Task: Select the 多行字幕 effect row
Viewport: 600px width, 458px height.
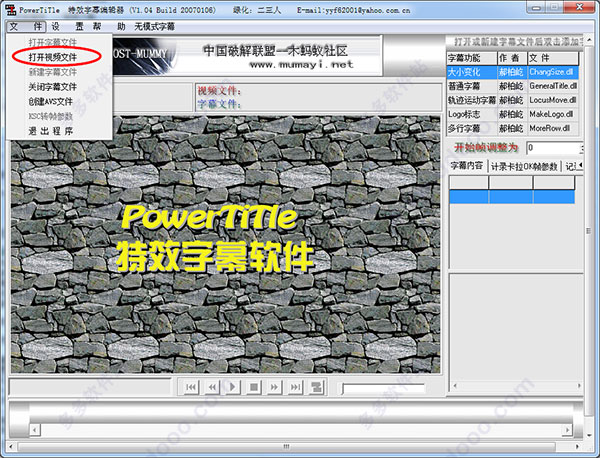Action: click(x=512, y=129)
